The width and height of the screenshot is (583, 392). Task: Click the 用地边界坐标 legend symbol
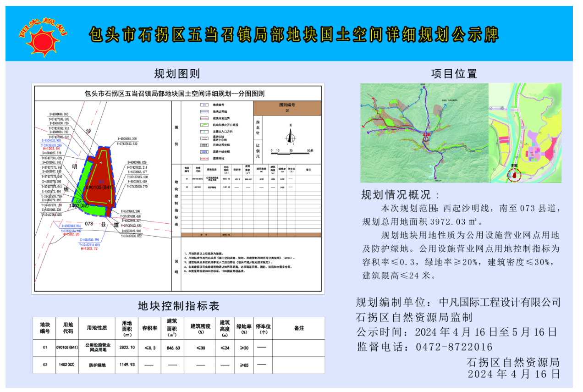205,145
